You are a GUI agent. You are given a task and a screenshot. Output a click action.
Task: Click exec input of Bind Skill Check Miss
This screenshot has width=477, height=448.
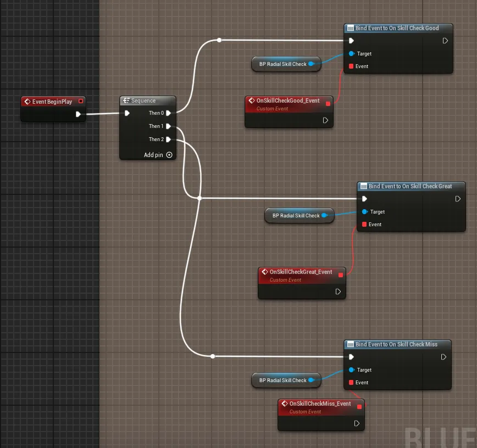tap(351, 357)
